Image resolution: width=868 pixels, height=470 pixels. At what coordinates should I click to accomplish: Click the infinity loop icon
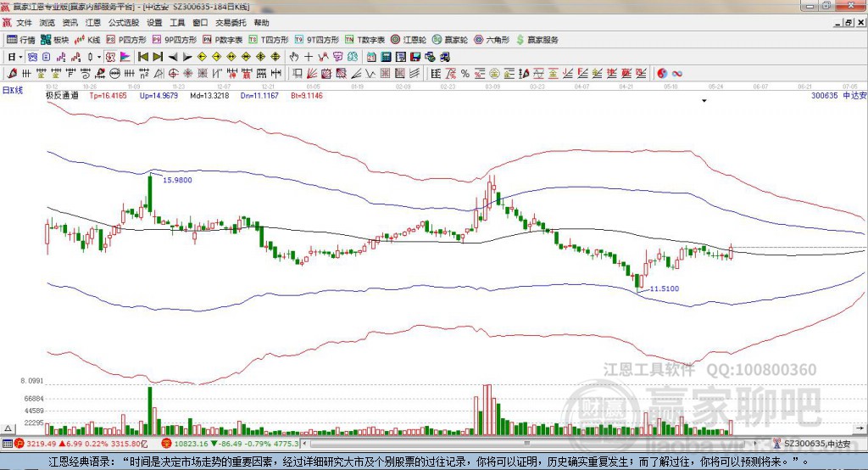click(x=677, y=73)
